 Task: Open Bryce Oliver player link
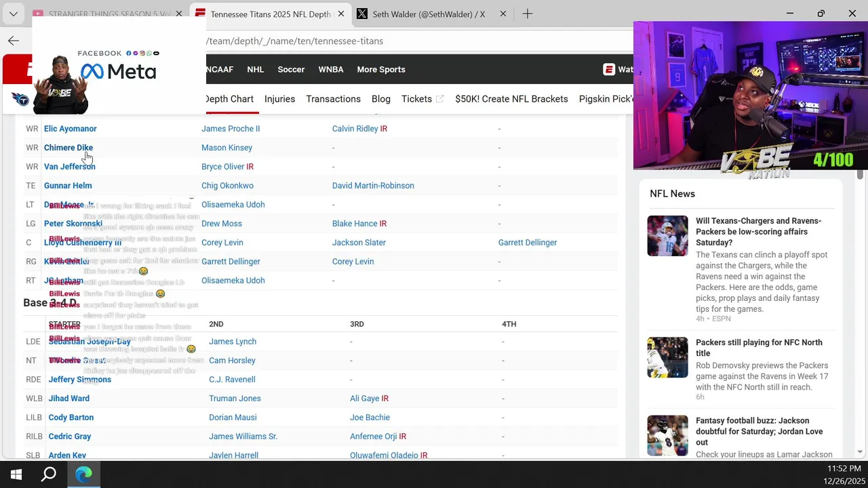click(x=222, y=167)
